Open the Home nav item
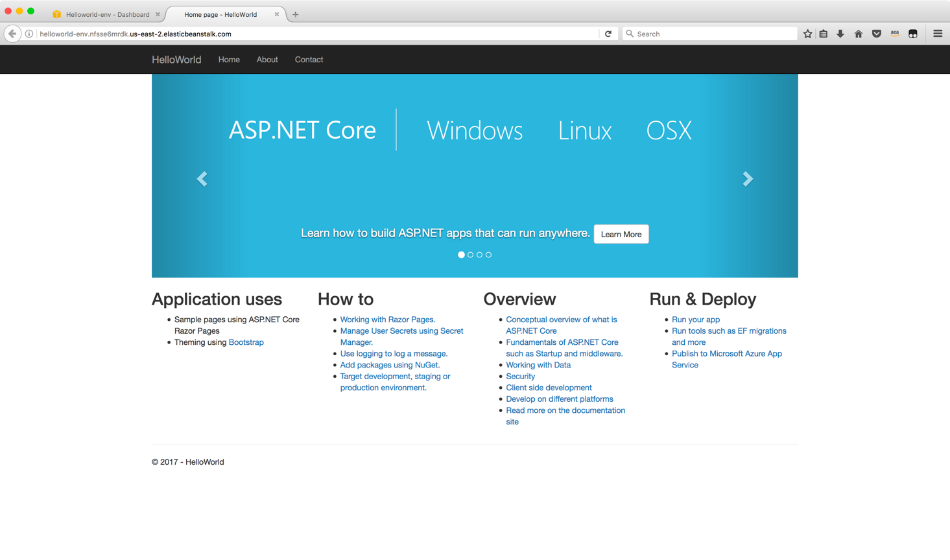 pyautogui.click(x=229, y=60)
